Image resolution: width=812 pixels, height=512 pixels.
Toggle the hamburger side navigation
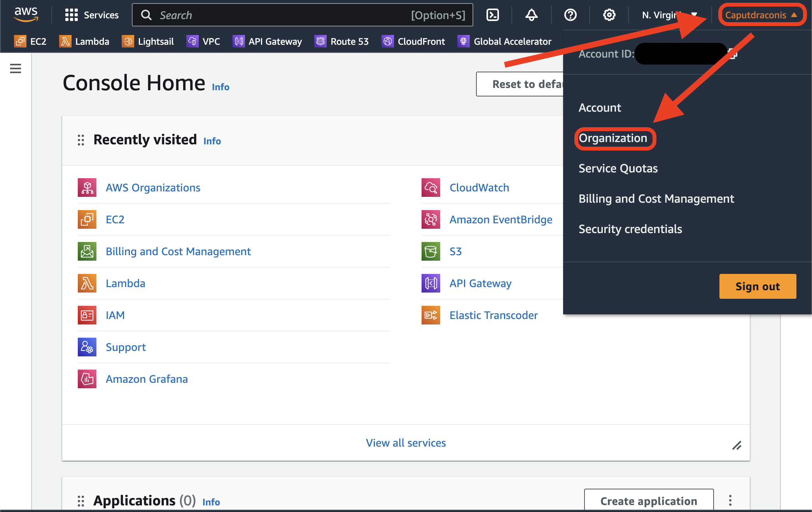pos(16,68)
